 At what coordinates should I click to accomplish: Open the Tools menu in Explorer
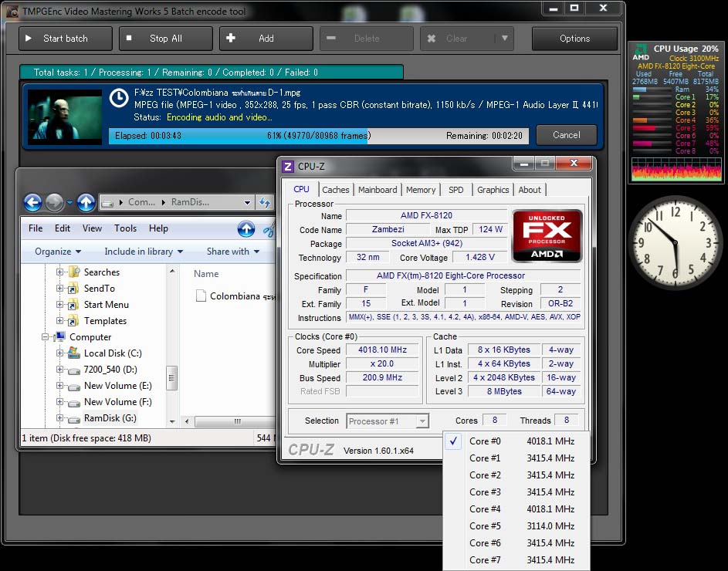point(125,228)
